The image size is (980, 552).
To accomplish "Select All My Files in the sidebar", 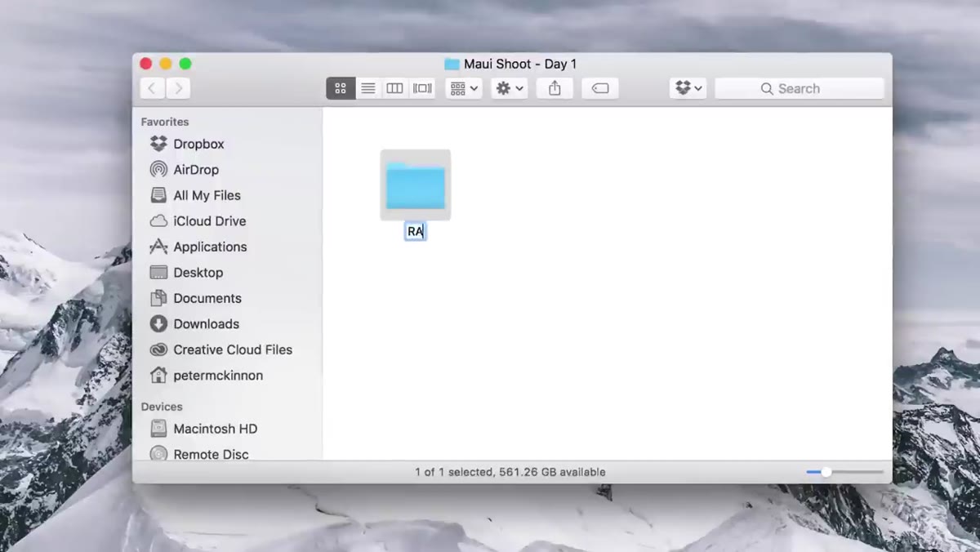I will click(195, 195).
